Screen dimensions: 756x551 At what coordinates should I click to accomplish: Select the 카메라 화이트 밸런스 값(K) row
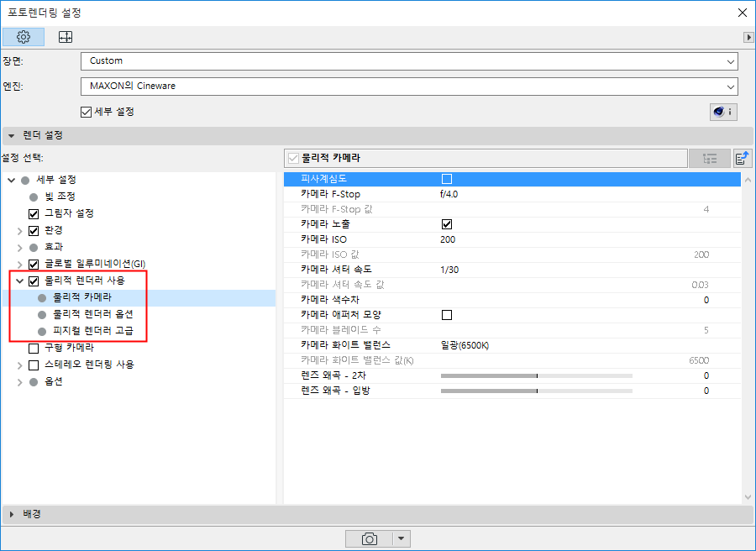pyautogui.click(x=512, y=360)
